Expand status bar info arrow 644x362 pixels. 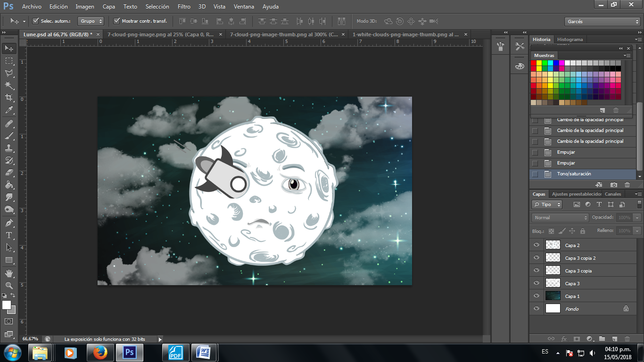click(160, 339)
